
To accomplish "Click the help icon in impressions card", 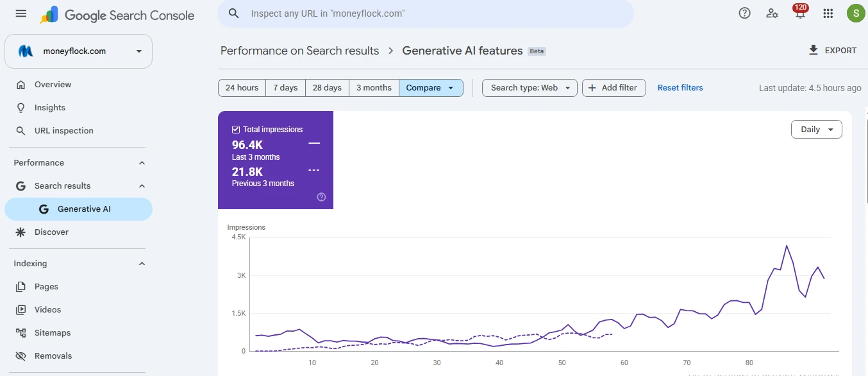I will point(322,197).
